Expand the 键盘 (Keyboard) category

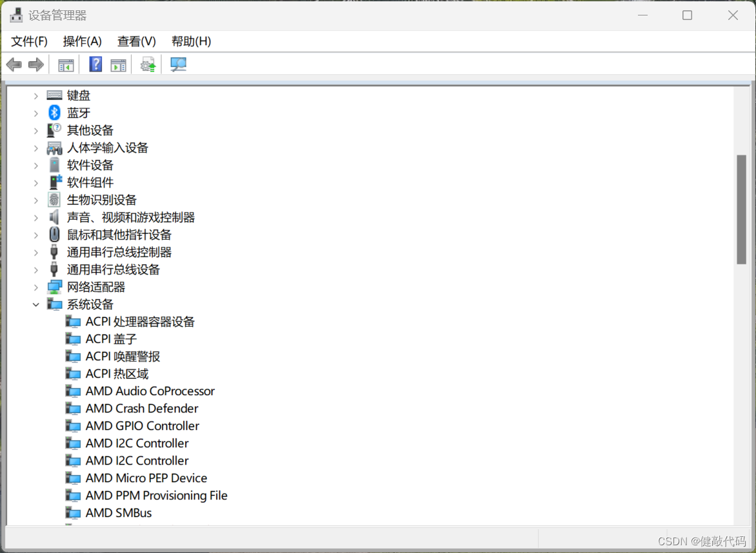point(35,95)
